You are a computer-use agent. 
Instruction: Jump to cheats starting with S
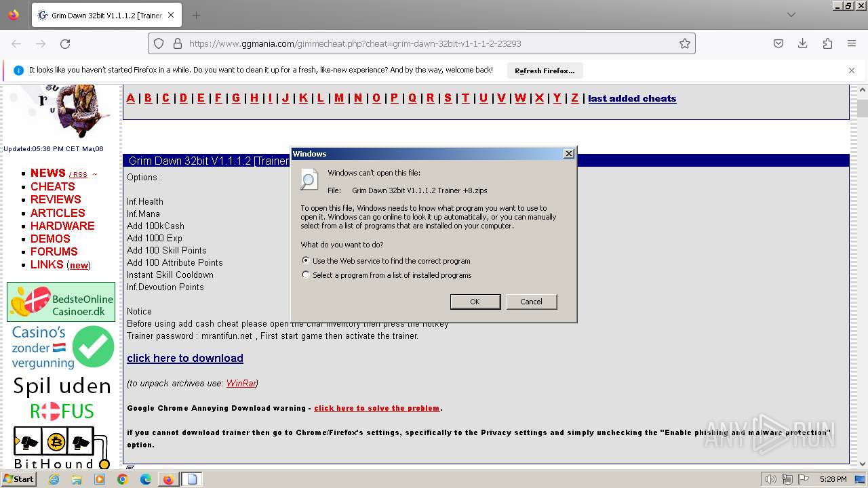point(448,98)
